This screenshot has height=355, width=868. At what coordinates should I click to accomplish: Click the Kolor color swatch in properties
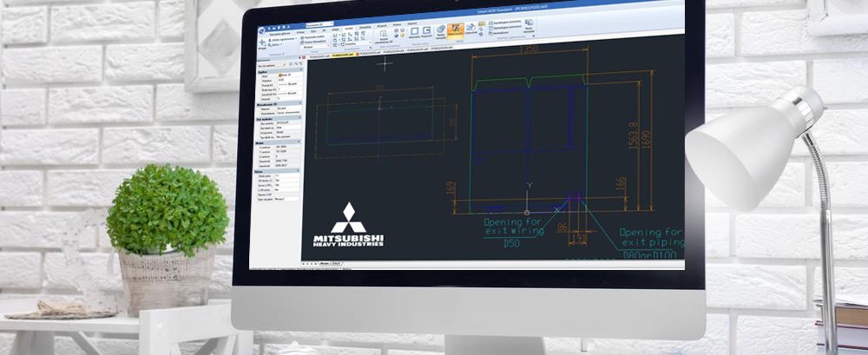point(279,76)
